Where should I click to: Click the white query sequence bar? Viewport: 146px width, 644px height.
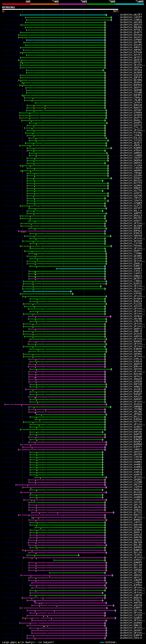pyautogui.click(x=60, y=9)
